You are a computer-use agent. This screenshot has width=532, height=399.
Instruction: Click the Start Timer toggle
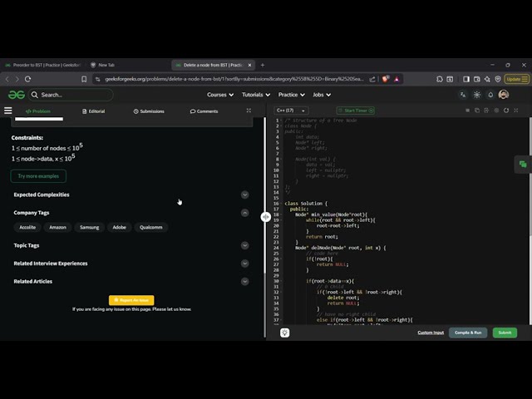click(356, 111)
